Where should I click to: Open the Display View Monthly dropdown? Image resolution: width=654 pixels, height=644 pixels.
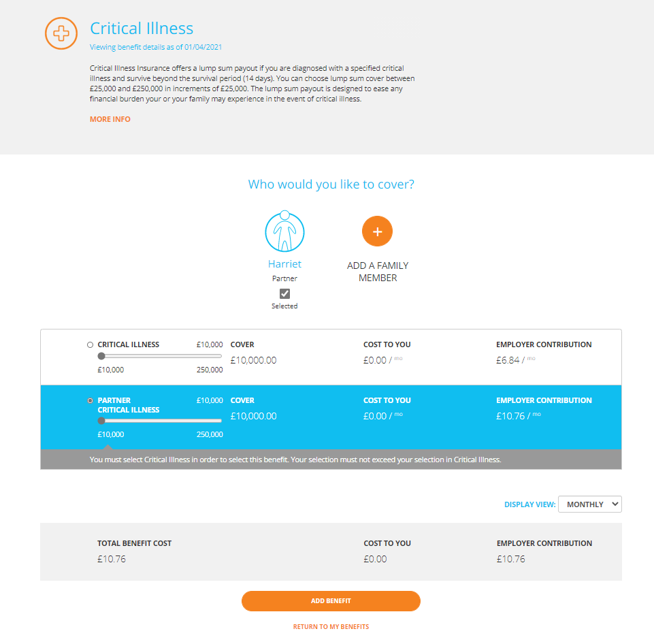pyautogui.click(x=590, y=504)
